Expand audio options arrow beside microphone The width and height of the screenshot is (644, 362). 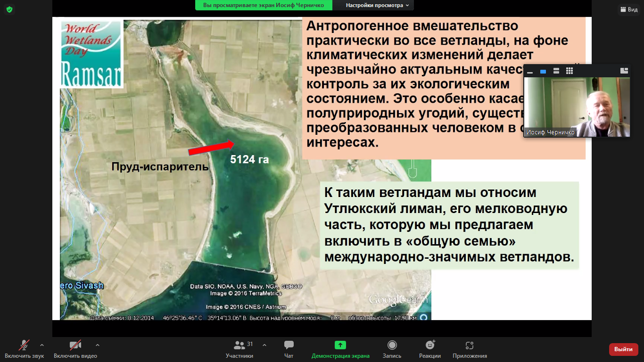pyautogui.click(x=42, y=345)
